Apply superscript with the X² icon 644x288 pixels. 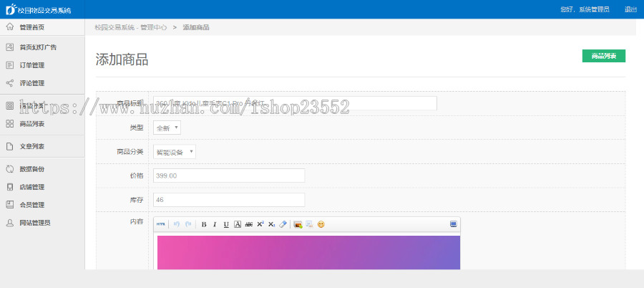260,224
